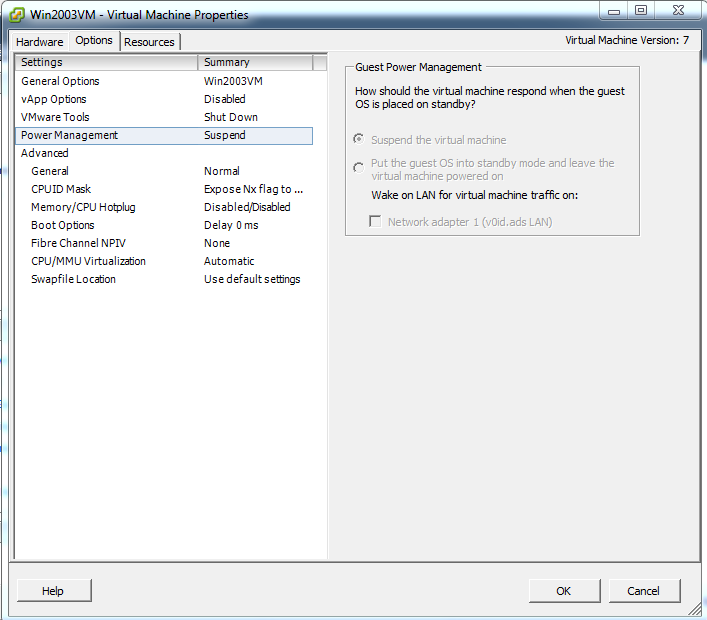Switch to the Hardware tab
Viewport: 707px width, 620px height.
click(x=39, y=42)
